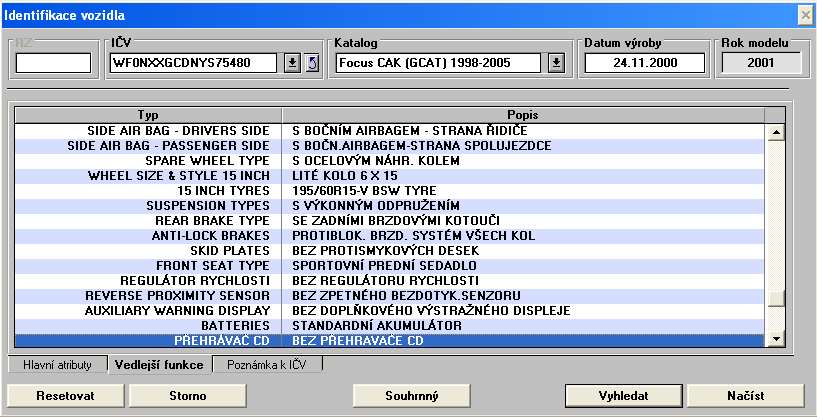Click the IČV text input field
The width and height of the screenshot is (817, 417).
tap(195, 64)
